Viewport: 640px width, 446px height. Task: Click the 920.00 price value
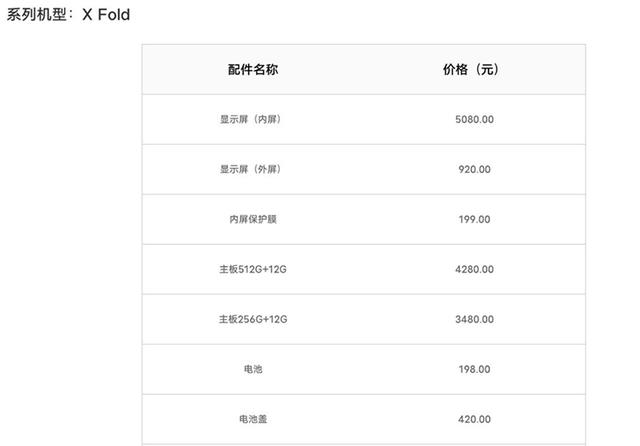point(473,169)
